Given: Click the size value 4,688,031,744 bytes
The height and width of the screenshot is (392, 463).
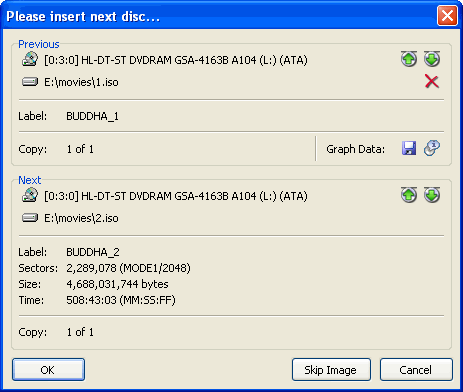Looking at the screenshot, I should [x=117, y=284].
